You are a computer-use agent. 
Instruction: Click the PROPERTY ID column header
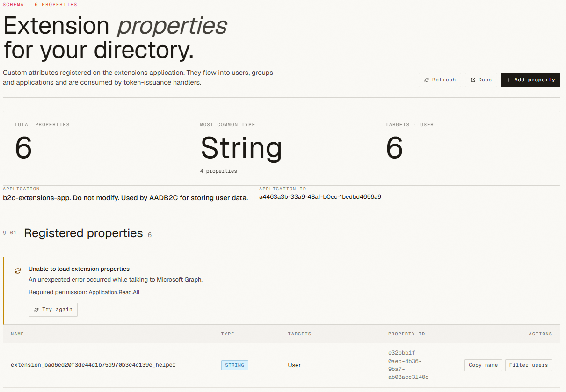point(406,334)
